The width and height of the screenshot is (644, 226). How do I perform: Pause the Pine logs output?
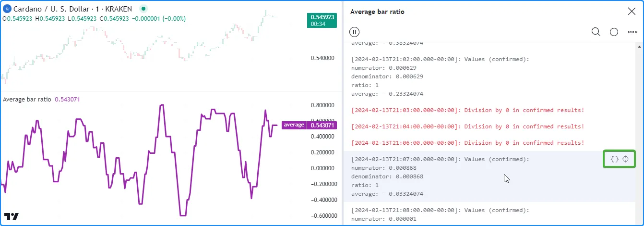coord(354,32)
